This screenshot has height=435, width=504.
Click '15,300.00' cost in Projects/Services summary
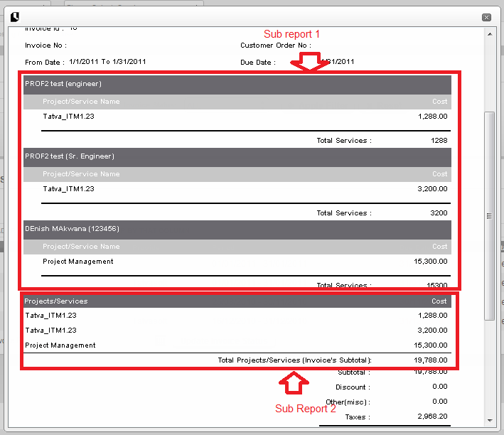[x=430, y=345]
